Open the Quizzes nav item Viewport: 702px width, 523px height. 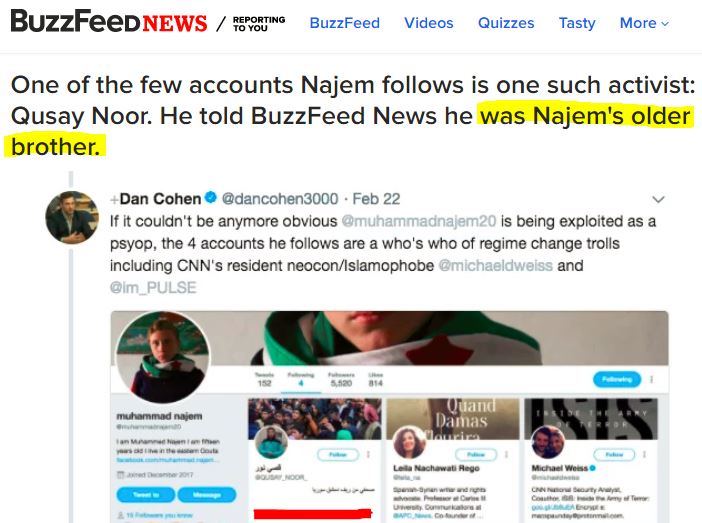[506, 23]
